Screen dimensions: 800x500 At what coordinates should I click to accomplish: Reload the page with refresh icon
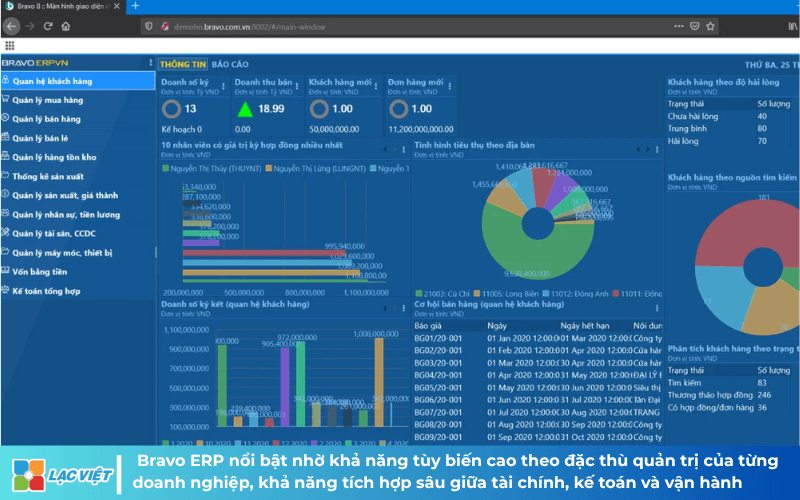coord(47,26)
